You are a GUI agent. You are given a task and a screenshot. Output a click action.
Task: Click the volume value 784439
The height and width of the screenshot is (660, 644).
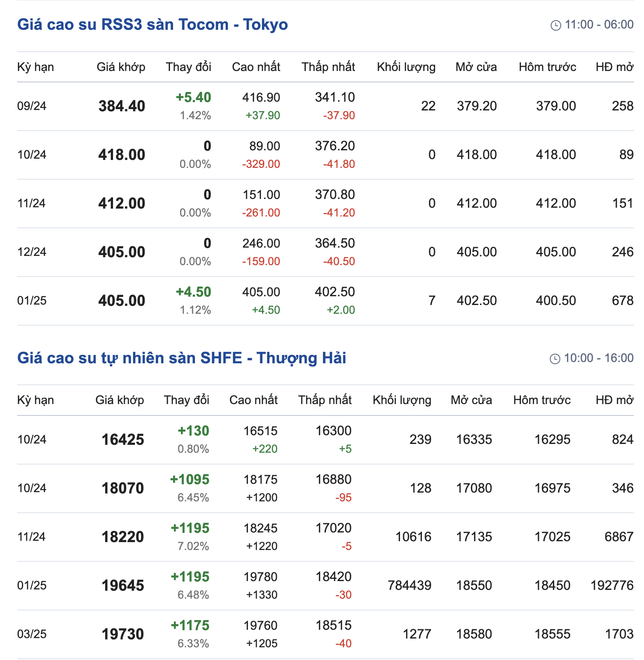(x=410, y=585)
